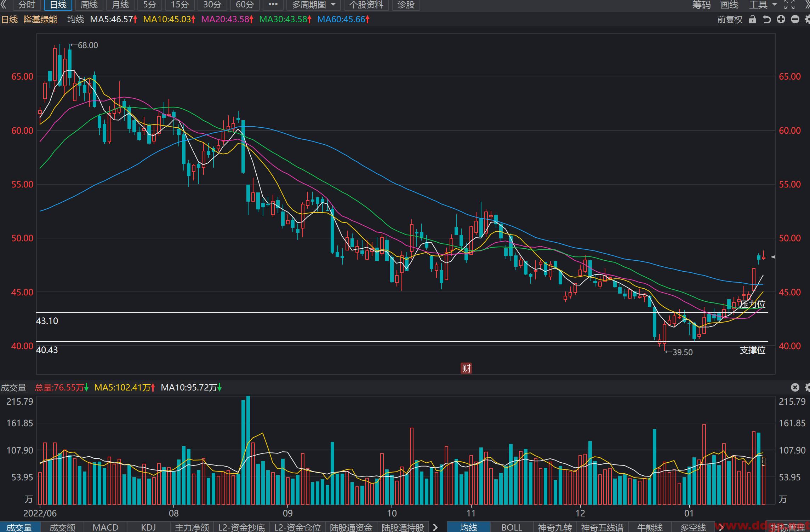The width and height of the screenshot is (810, 532).
Task: Toggle 前复权 price adjustment mode
Action: point(730,19)
